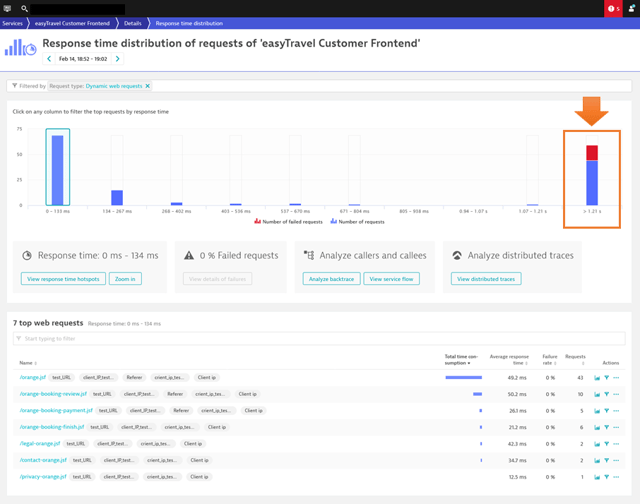Select the 134 - 267 ms histogram column
640x504 pixels.
pos(117,170)
